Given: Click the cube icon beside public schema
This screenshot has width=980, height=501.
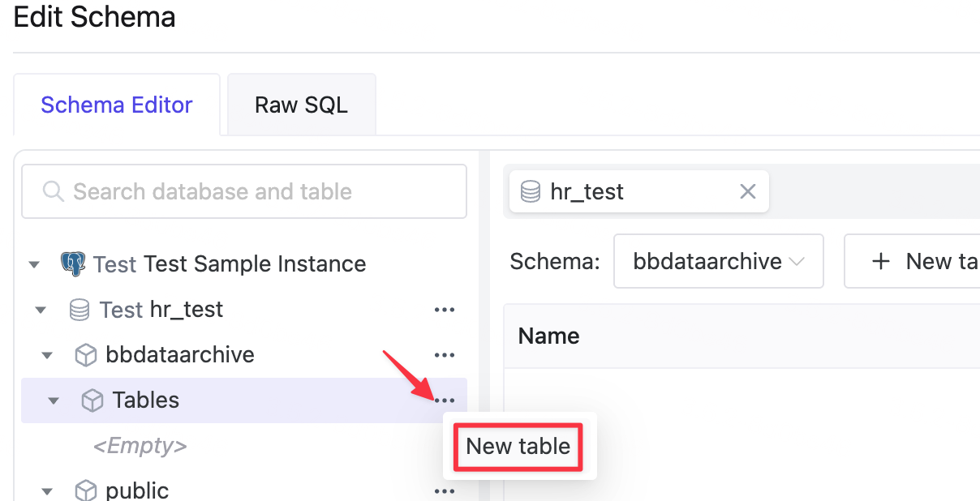Looking at the screenshot, I should tap(85, 490).
